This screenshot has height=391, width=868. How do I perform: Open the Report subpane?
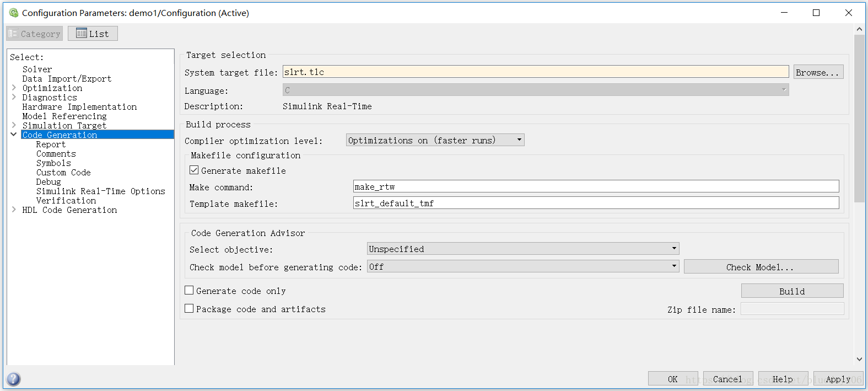tap(51, 144)
